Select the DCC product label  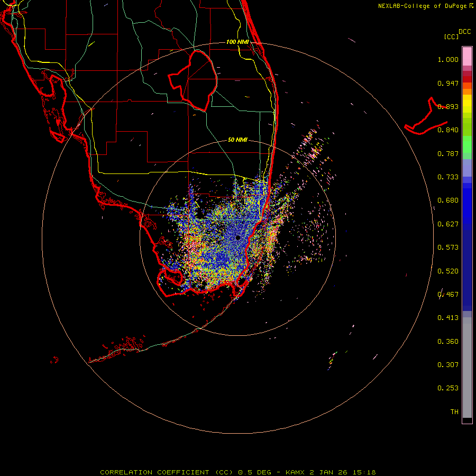click(x=465, y=32)
